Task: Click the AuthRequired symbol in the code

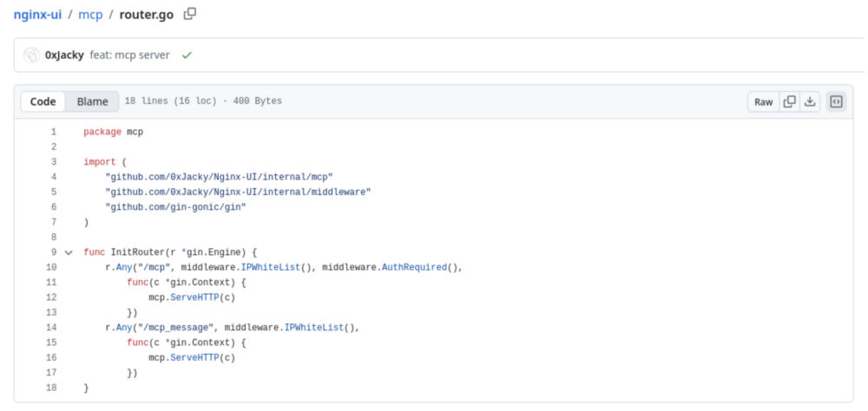Action: (413, 267)
